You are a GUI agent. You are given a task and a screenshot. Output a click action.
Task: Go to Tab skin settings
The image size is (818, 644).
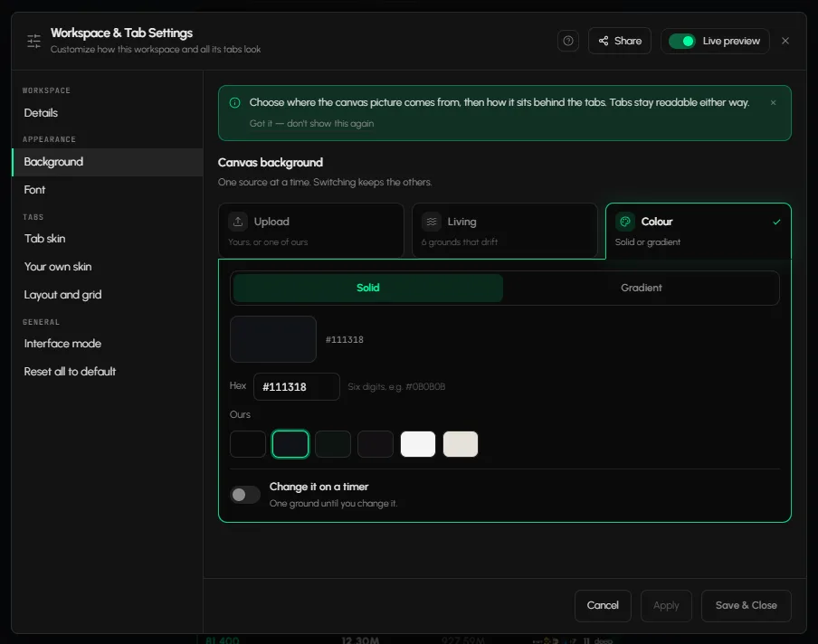click(107, 239)
